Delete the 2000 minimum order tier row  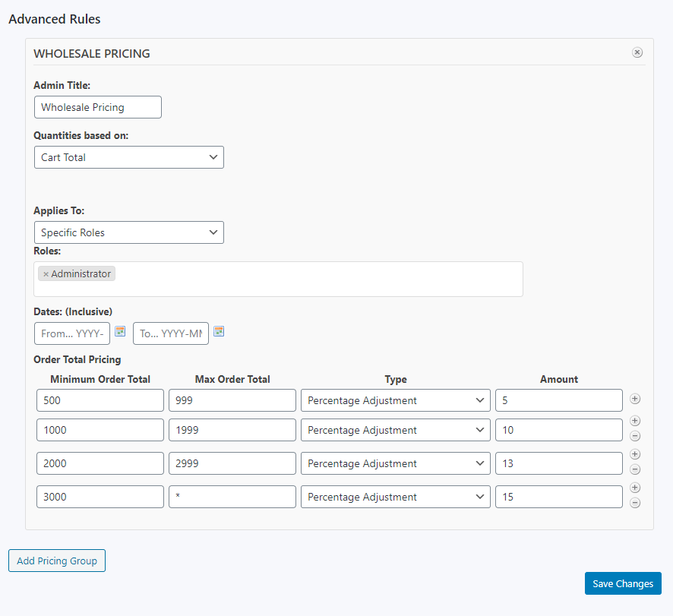[636, 469]
